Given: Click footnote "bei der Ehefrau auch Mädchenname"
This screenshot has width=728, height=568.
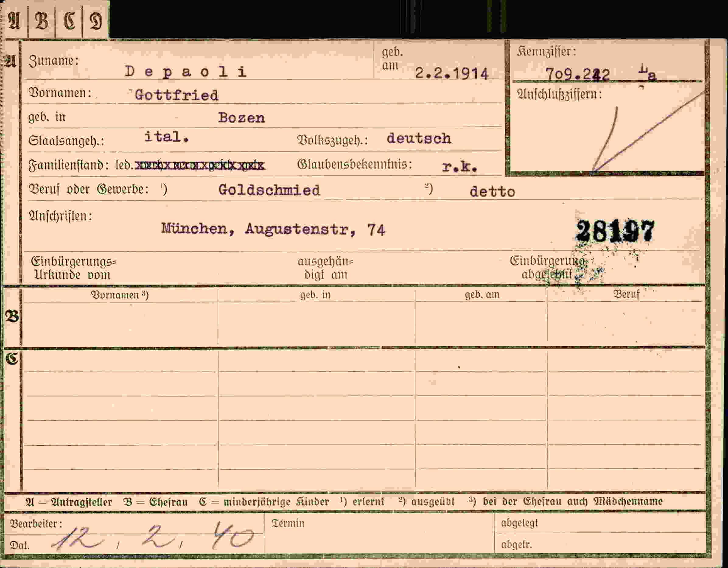Looking at the screenshot, I should (573, 501).
